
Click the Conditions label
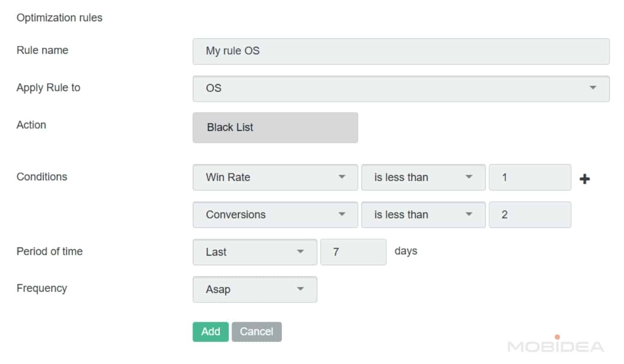[x=42, y=177]
